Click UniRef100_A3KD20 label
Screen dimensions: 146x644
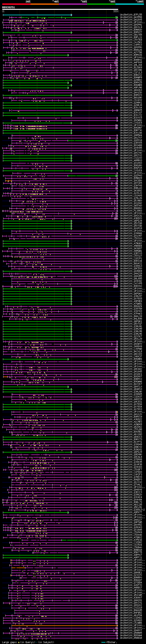point(131,218)
